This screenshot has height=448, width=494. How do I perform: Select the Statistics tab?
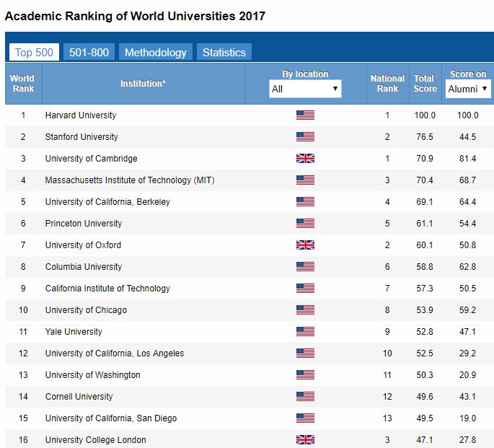coord(224,52)
